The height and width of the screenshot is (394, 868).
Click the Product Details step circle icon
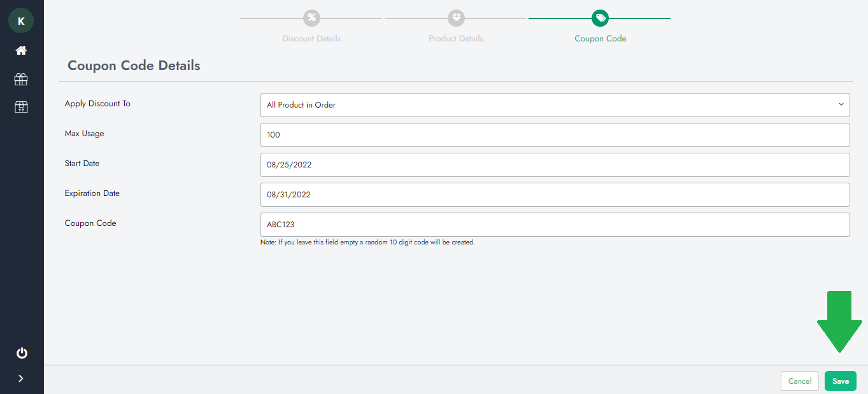(x=456, y=18)
